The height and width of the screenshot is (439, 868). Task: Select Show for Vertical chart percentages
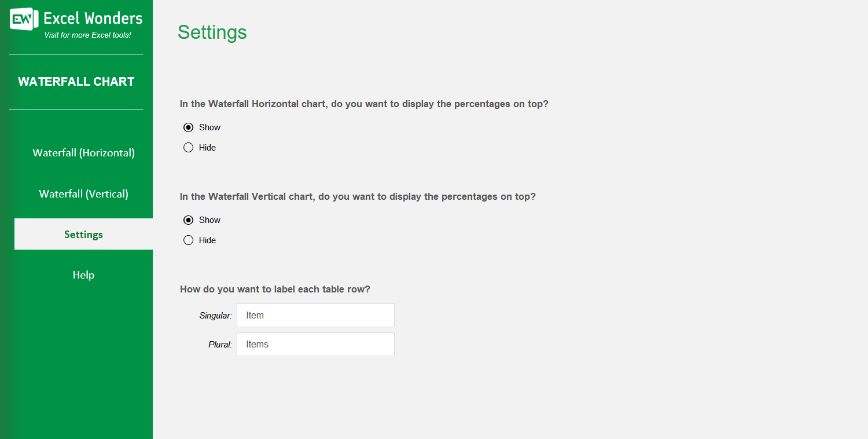click(x=188, y=220)
